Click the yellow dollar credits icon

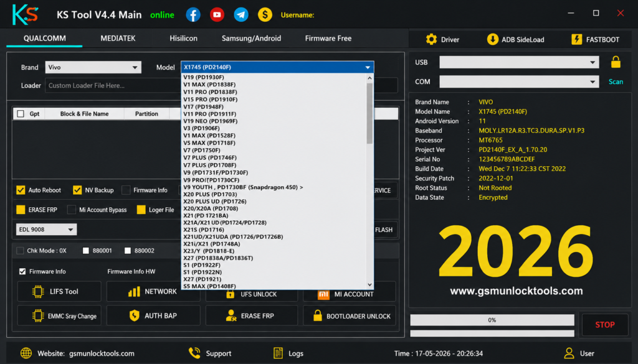coord(265,15)
